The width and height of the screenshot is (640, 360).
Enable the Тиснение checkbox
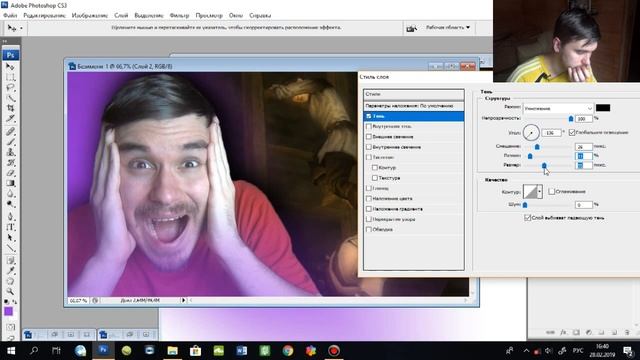click(x=369, y=157)
